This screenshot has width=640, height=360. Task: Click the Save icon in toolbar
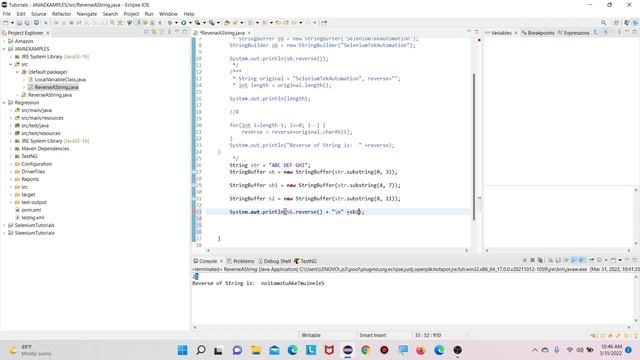19,22
